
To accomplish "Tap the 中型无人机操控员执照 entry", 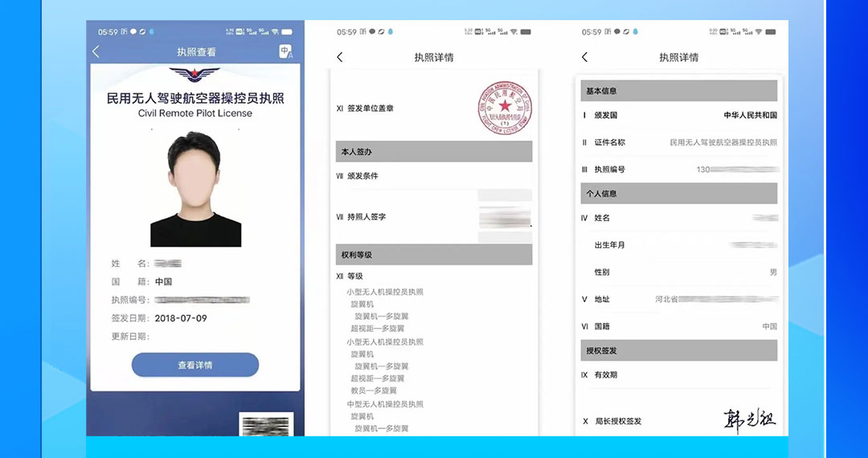I will pos(385,404).
